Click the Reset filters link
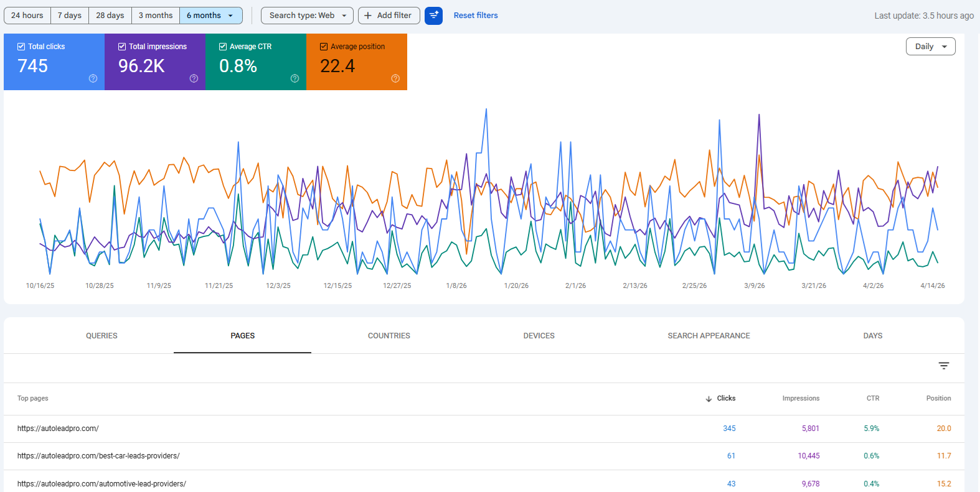Viewport: 980px width, 492px height. 476,16
